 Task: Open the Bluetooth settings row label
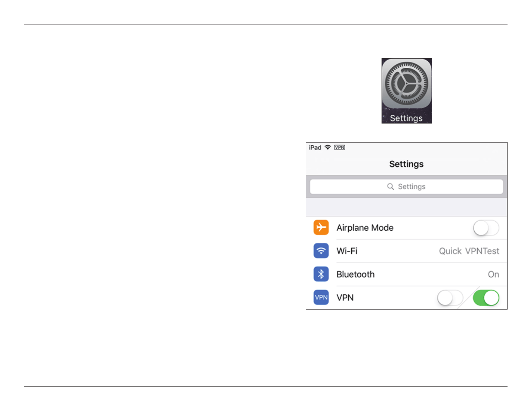(356, 274)
